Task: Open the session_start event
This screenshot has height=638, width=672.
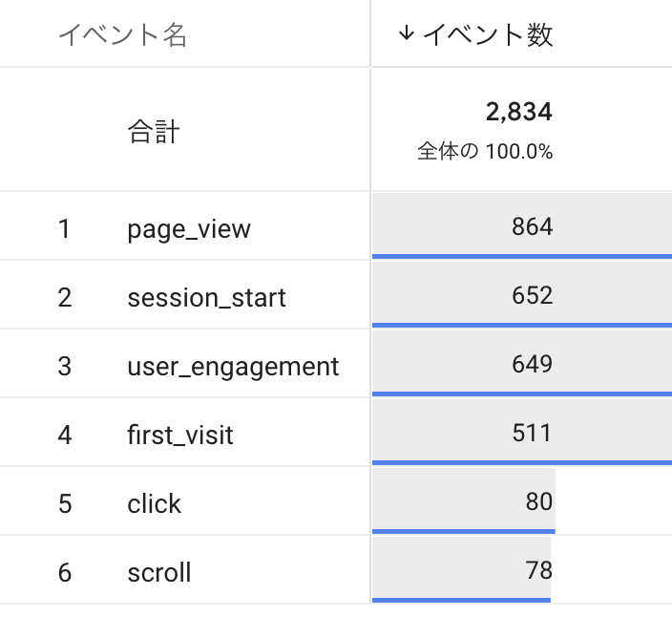Action: [x=206, y=298]
